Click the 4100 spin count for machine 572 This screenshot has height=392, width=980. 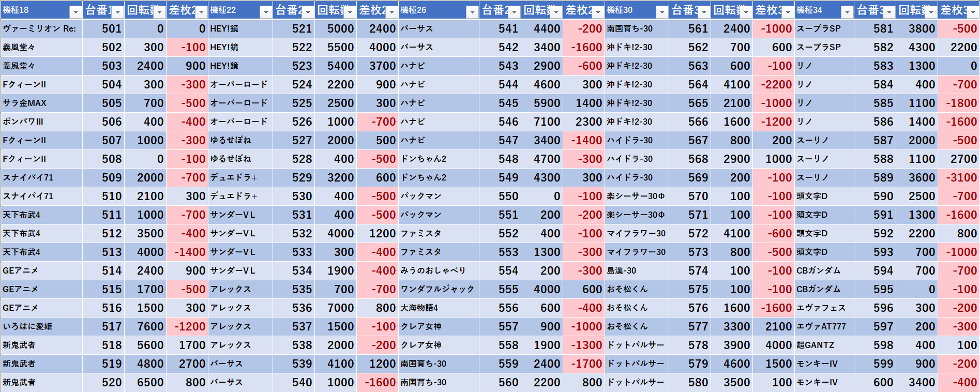[732, 234]
